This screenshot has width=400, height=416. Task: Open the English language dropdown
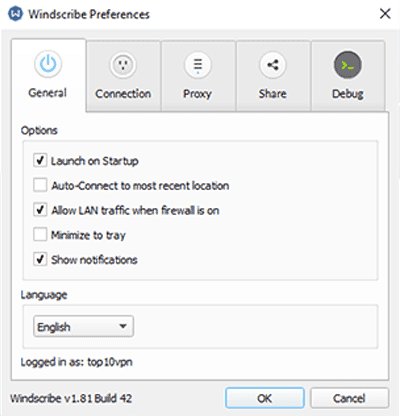coord(83,326)
